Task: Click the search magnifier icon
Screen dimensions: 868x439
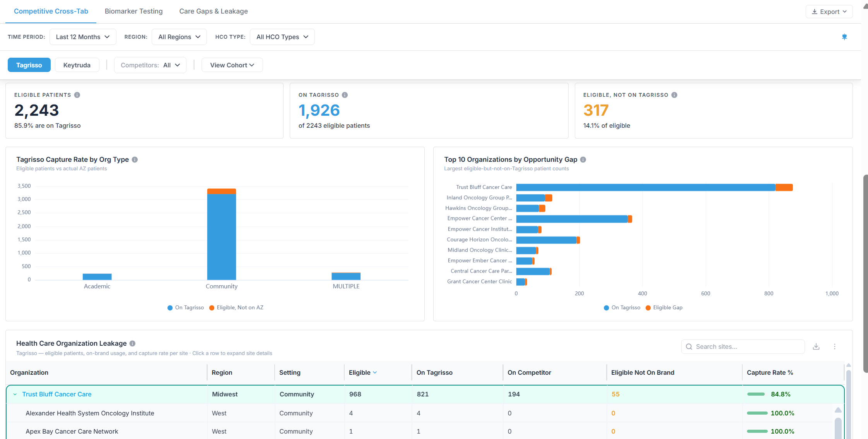Action: [x=689, y=346]
